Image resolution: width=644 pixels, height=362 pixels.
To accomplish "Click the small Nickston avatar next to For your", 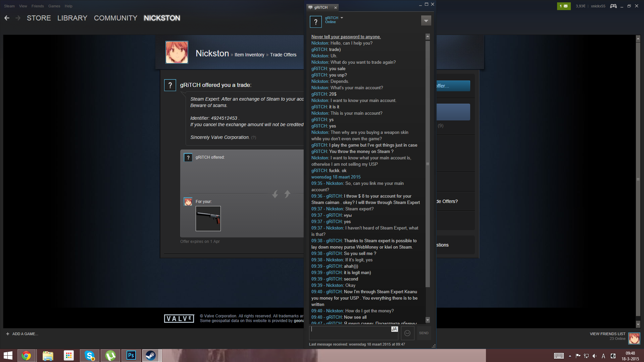I will click(x=188, y=202).
